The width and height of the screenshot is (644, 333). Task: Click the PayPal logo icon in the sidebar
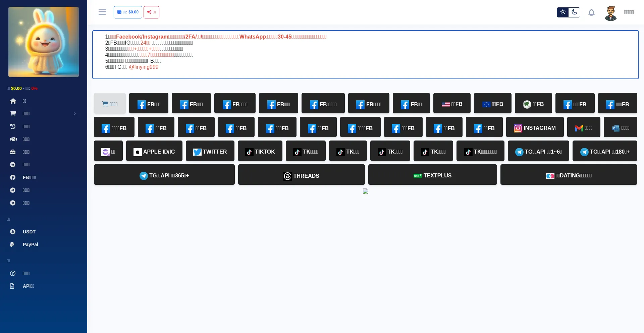coord(12,244)
